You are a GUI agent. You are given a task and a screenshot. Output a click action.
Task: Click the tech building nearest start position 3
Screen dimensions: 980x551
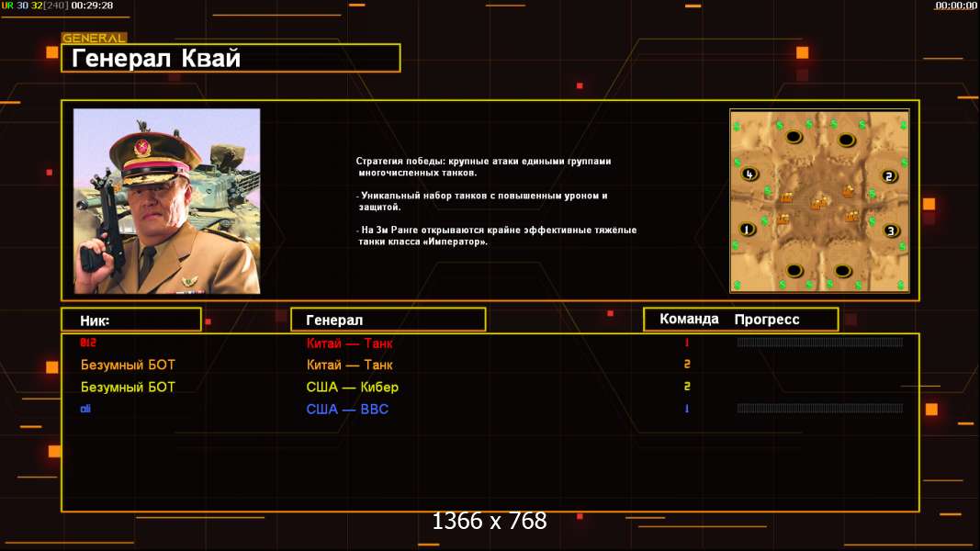pyautogui.click(x=852, y=216)
